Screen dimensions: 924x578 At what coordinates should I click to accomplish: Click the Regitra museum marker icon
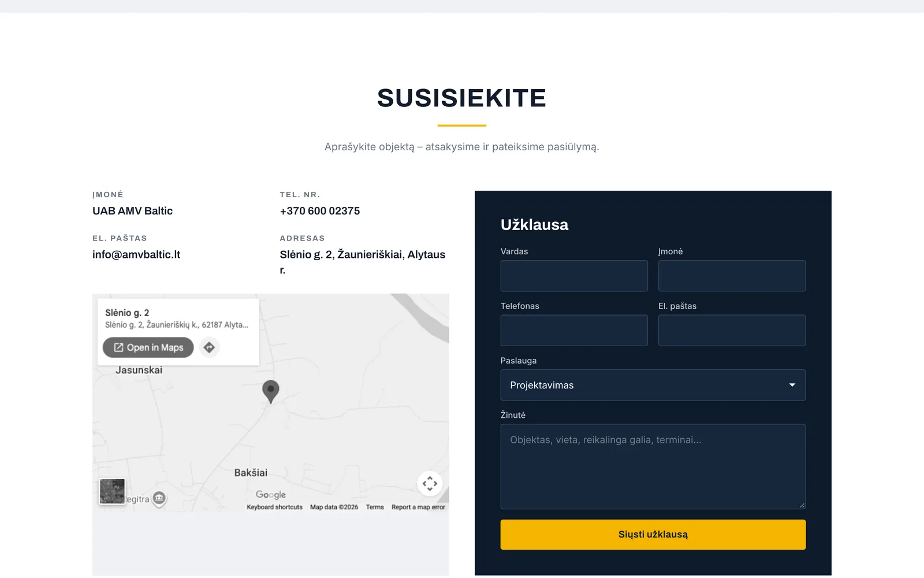(159, 498)
